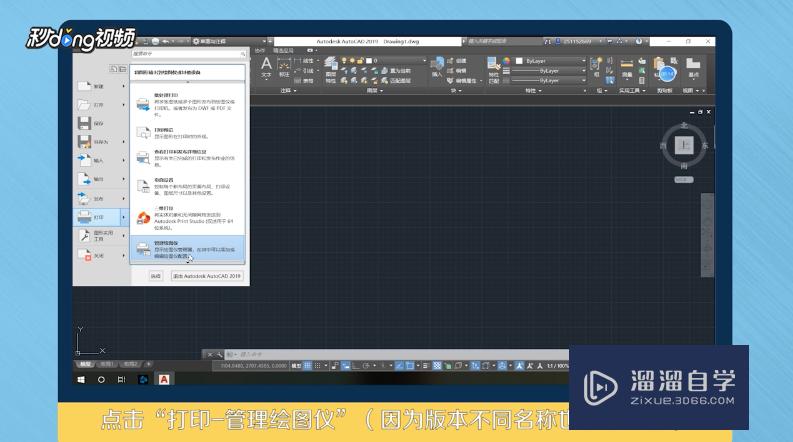Click the ViewCube top (上) face
Image resolution: width=793 pixels, height=442 pixels.
tap(684, 145)
